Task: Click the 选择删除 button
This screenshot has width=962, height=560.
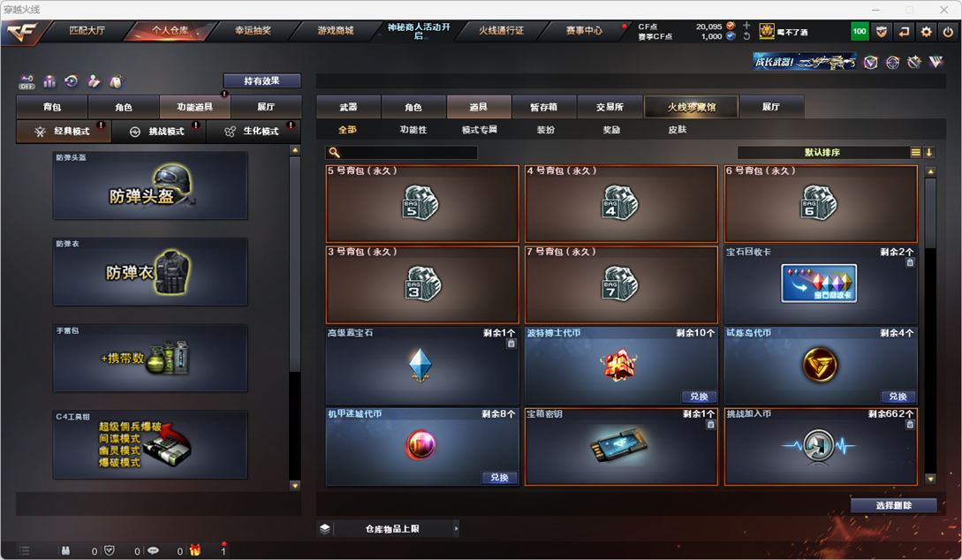Action: 893,505
